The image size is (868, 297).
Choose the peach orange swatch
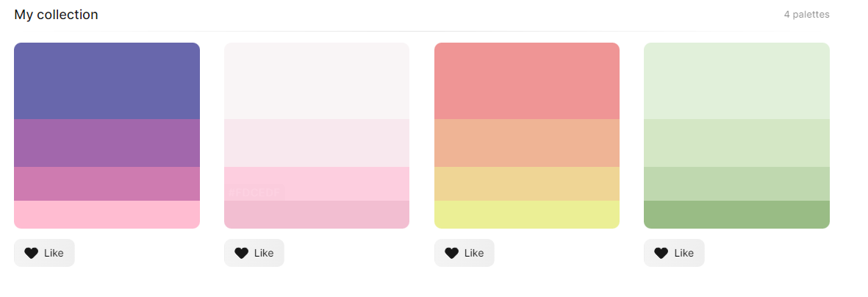tap(527, 143)
